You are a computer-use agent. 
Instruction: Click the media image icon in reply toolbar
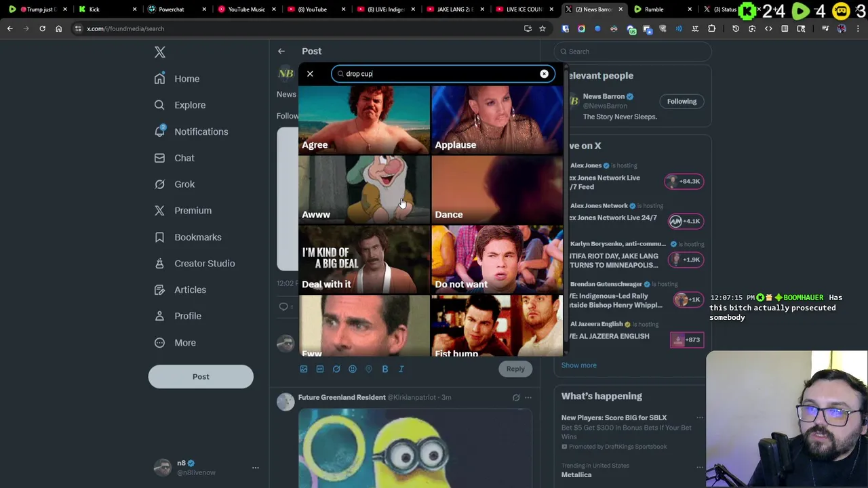pos(304,369)
